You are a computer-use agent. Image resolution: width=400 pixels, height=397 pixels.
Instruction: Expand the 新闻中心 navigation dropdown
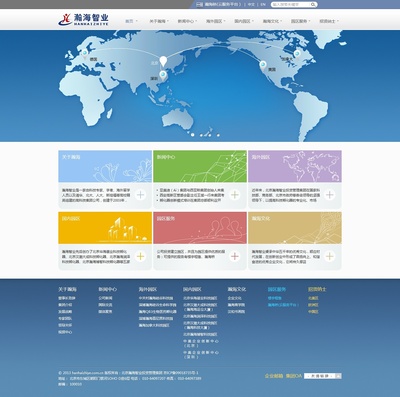(x=187, y=21)
